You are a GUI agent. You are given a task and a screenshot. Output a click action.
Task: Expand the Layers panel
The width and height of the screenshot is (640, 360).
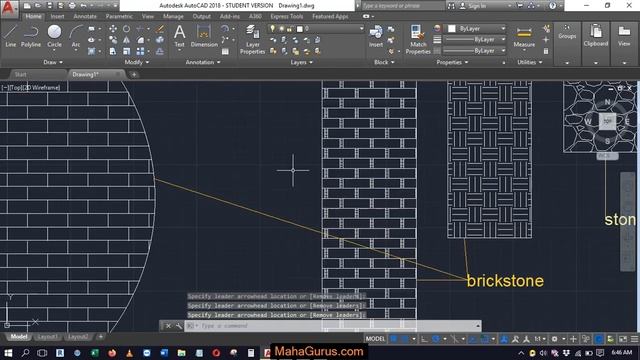click(302, 62)
